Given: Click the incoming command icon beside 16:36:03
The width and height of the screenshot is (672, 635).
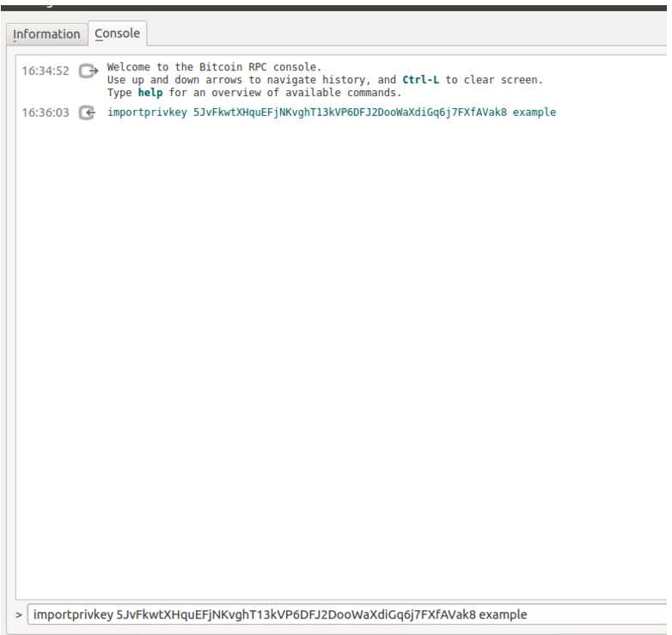Looking at the screenshot, I should [x=88, y=113].
